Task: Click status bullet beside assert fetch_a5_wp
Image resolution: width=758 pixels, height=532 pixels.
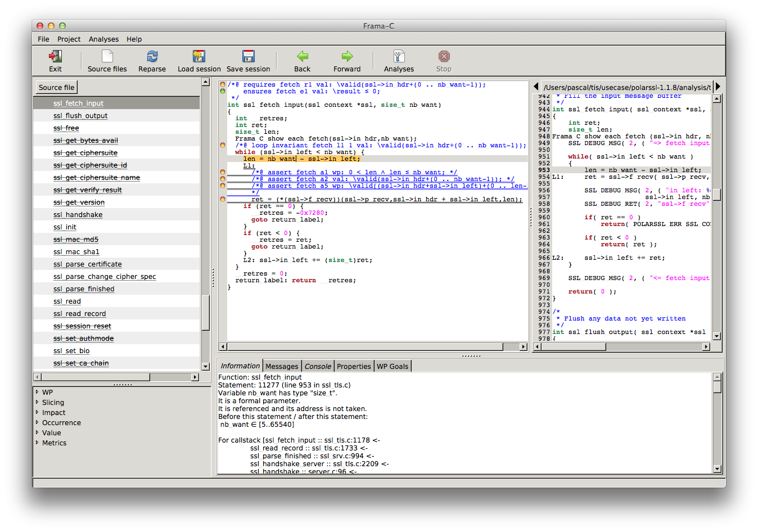Action: point(223,186)
